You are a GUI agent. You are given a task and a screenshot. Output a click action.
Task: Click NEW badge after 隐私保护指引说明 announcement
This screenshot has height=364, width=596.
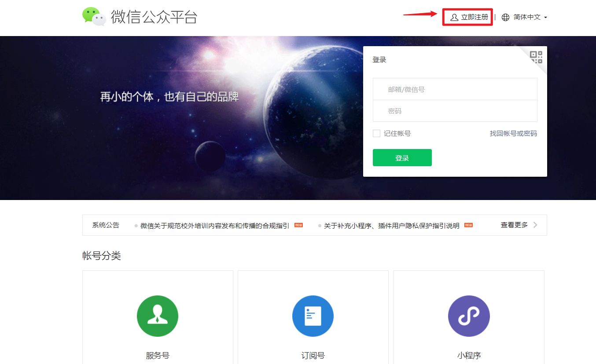(468, 225)
